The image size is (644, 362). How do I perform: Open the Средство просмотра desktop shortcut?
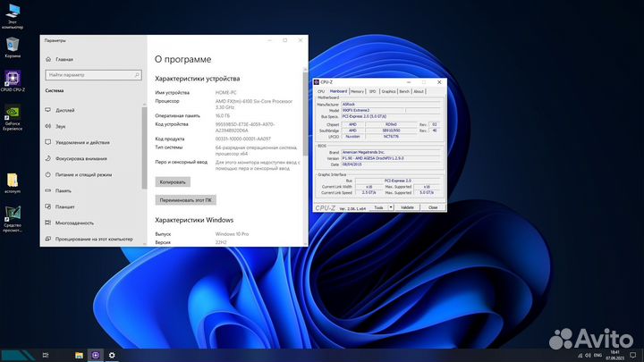pos(13,219)
